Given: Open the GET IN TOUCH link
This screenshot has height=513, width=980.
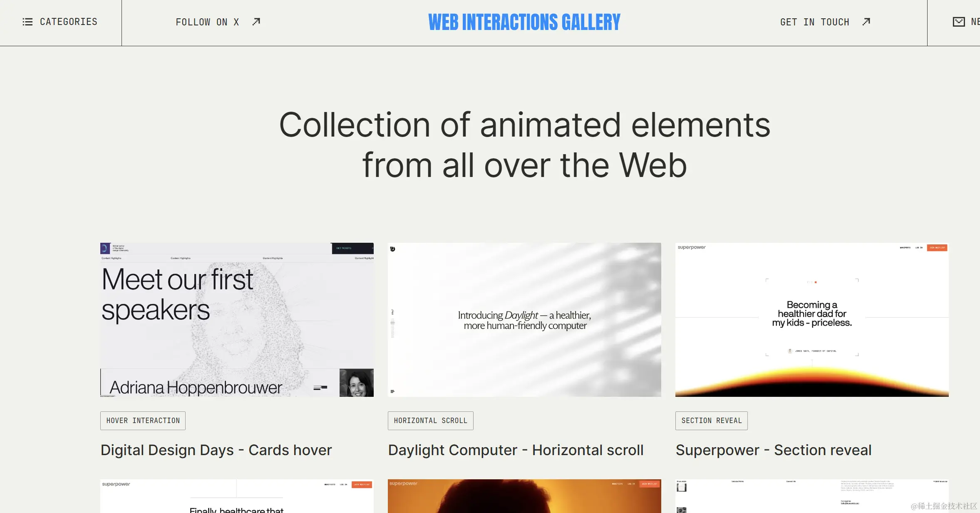Looking at the screenshot, I should click(814, 22).
